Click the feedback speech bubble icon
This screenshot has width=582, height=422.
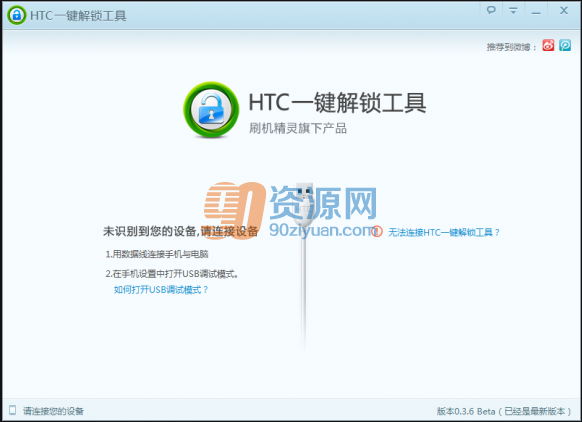tap(491, 10)
